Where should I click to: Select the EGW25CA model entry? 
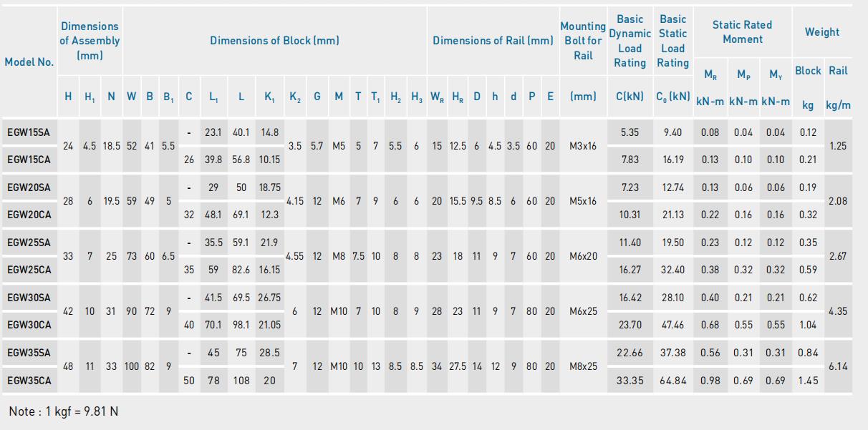click(29, 270)
